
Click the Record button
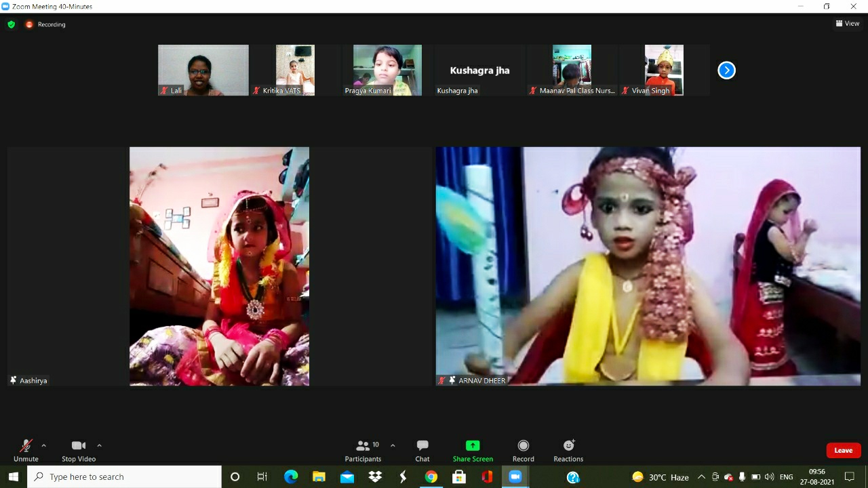[523, 450]
